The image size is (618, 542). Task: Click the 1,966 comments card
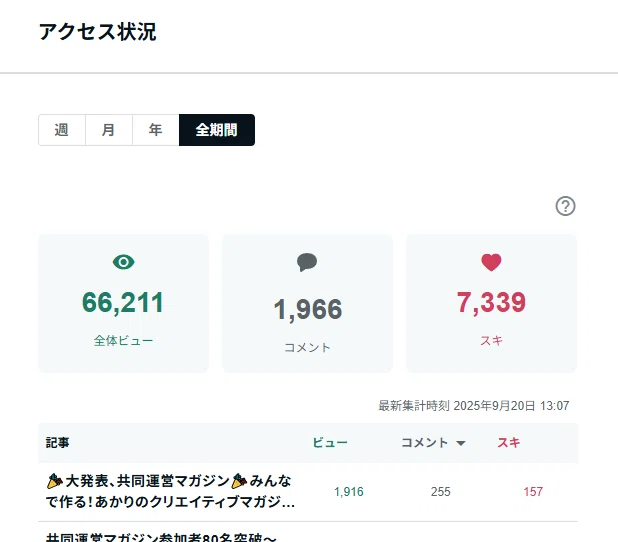307,303
